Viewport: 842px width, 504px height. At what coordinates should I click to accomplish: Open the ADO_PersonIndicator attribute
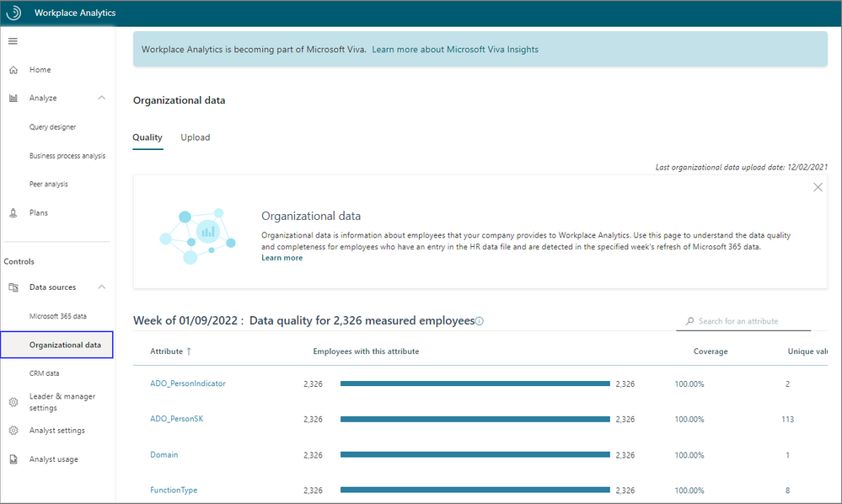(x=188, y=383)
